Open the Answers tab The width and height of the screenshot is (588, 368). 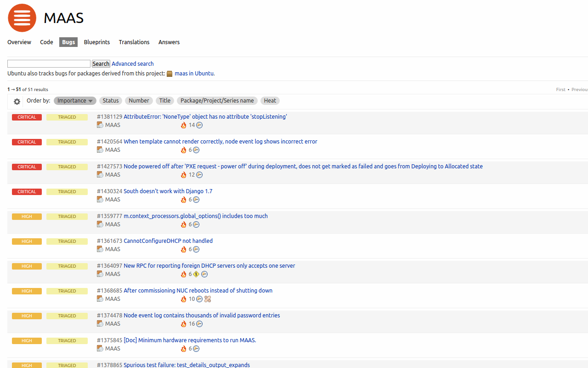[169, 42]
